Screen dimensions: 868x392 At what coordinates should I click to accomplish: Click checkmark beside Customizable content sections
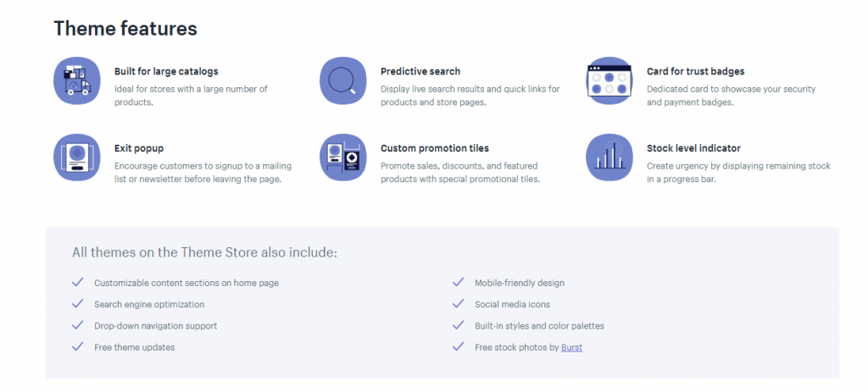click(x=77, y=282)
